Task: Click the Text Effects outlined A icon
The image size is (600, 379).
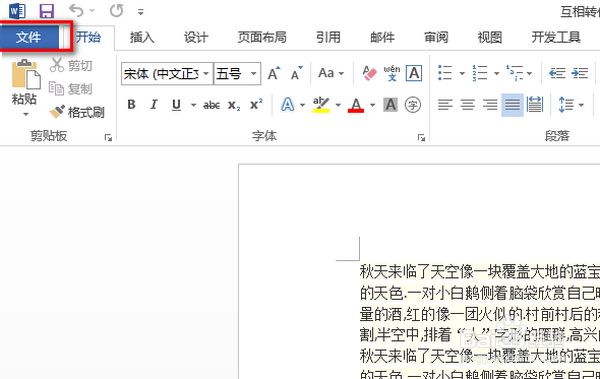Action: point(288,104)
